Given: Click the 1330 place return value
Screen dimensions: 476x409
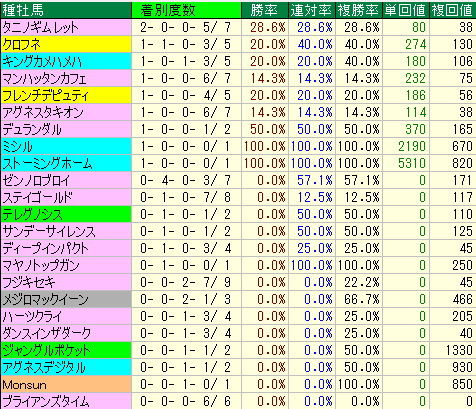Looking at the screenshot, I should click(x=459, y=350).
